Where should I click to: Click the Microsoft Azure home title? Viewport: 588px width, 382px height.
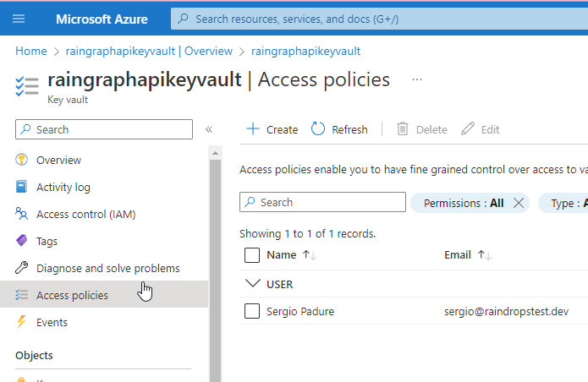pos(102,19)
